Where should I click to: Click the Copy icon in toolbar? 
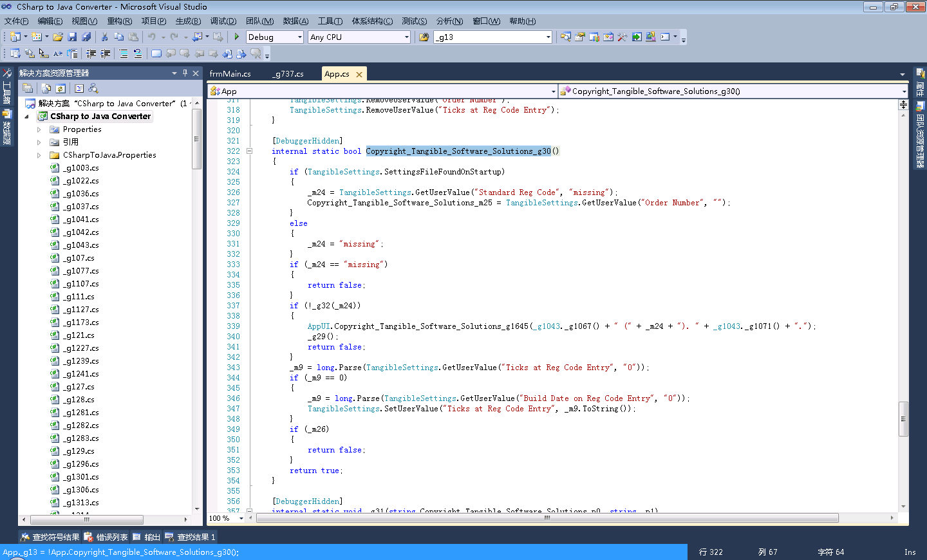click(x=118, y=37)
